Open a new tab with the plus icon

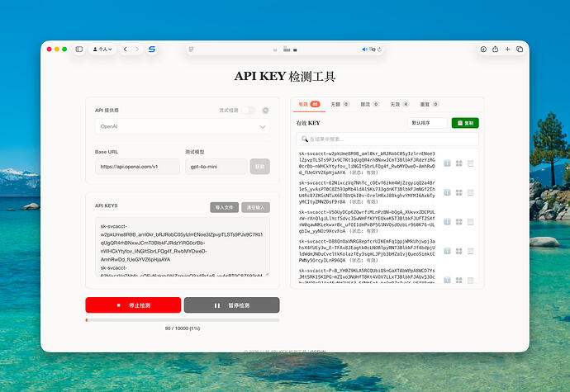[x=507, y=49]
